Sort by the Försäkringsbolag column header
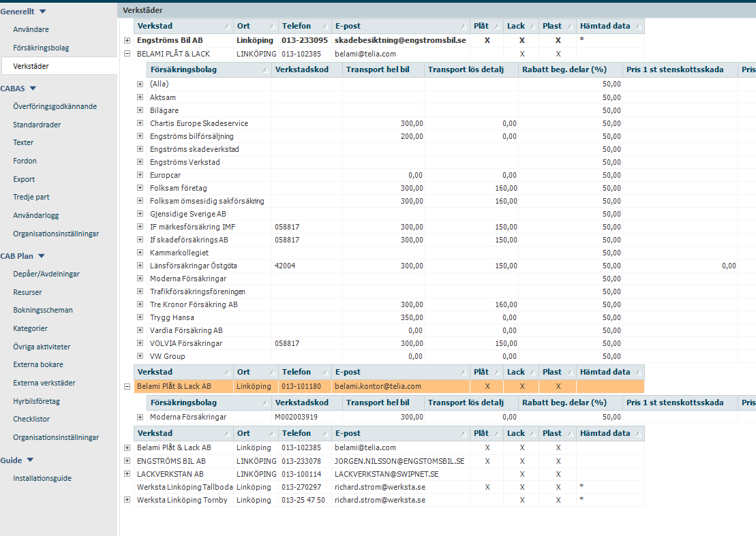Viewport: 756px width, 536px height. pyautogui.click(x=209, y=69)
